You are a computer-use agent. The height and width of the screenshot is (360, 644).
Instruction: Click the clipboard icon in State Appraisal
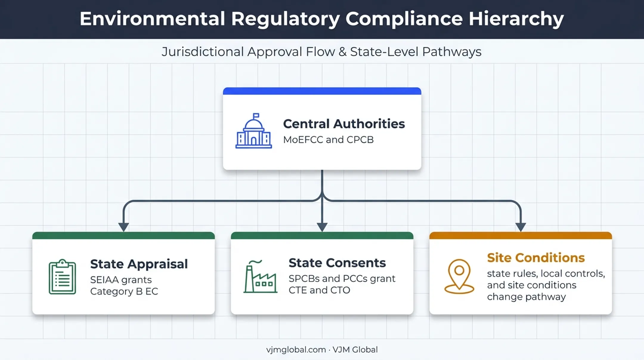pos(62,277)
